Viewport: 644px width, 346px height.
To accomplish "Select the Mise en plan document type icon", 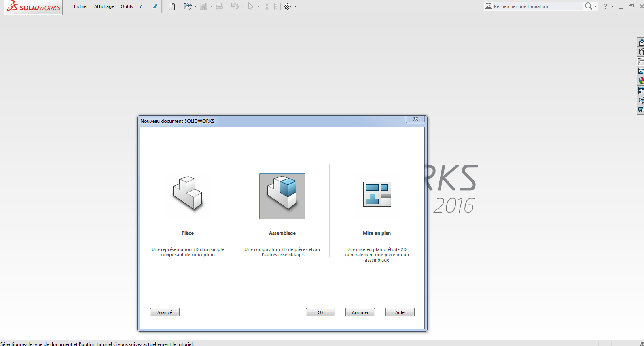I will [377, 194].
